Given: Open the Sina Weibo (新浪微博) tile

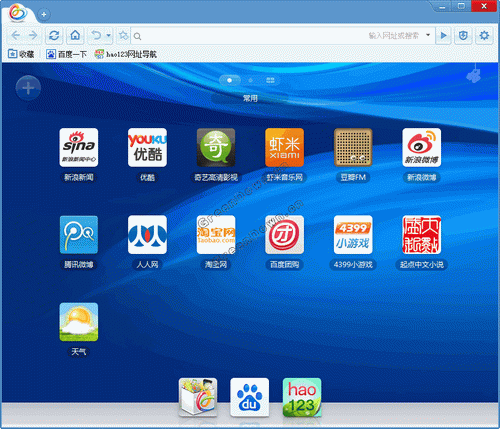Looking at the screenshot, I should [x=422, y=147].
